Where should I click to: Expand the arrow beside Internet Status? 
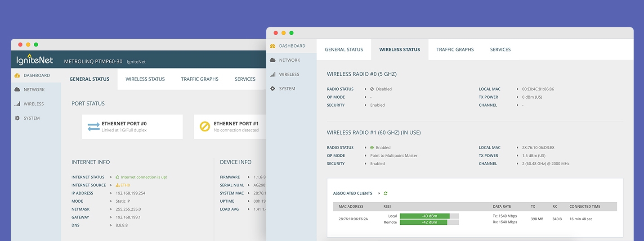tap(111, 177)
